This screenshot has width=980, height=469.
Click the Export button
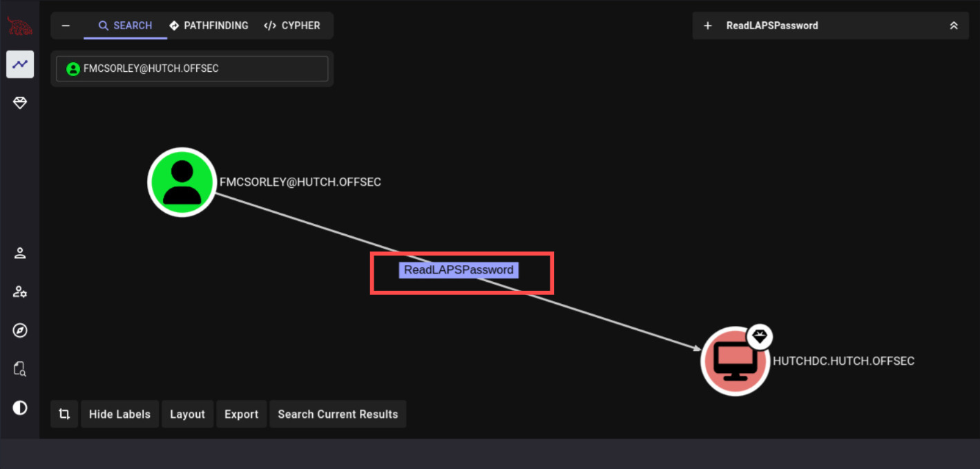(241, 414)
